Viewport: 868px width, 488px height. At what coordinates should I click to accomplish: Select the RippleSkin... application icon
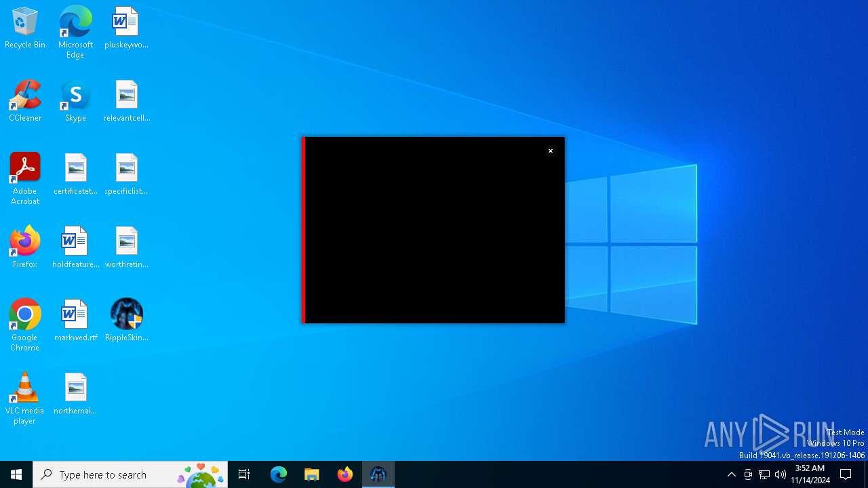126,321
